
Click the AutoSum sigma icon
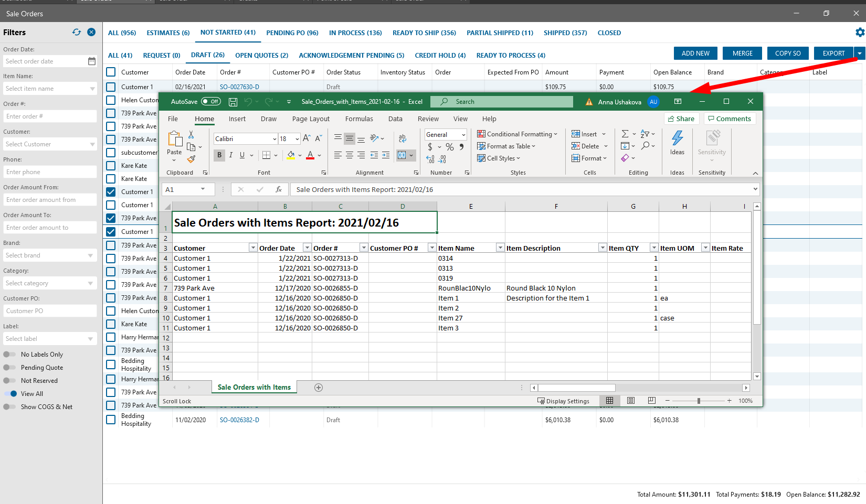[x=625, y=134]
